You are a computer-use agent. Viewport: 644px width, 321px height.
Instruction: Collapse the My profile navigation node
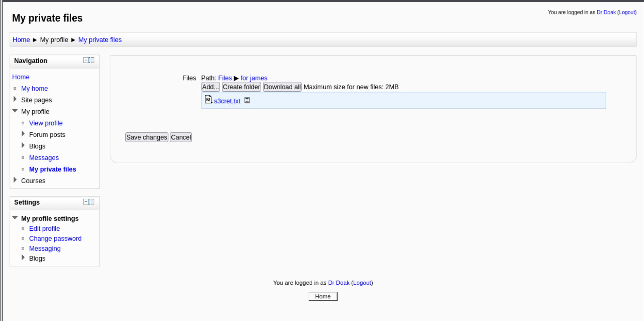point(15,111)
